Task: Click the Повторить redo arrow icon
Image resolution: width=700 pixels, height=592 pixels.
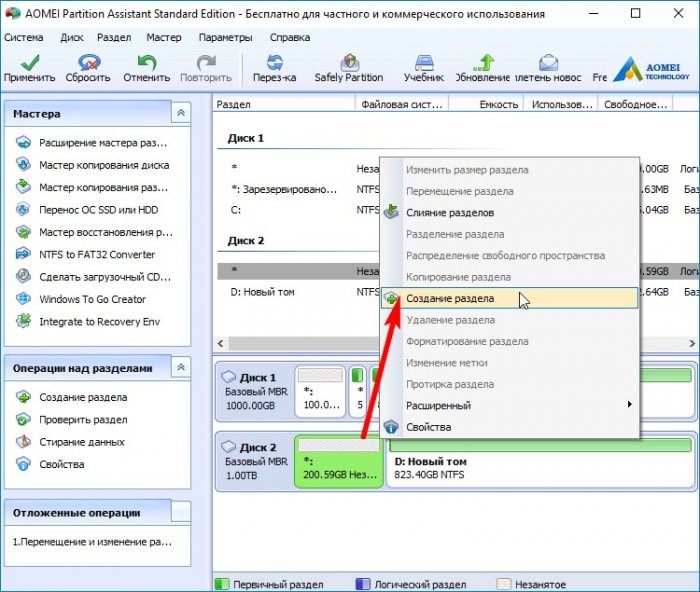Action: (206, 63)
